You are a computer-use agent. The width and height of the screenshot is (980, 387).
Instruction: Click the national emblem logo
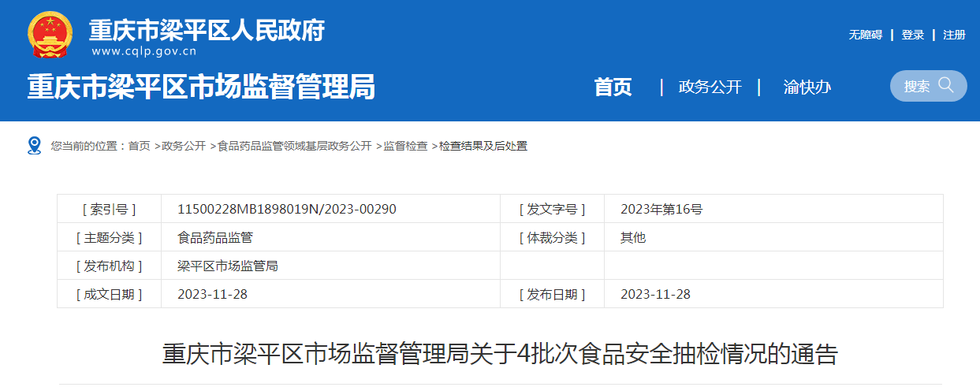pyautogui.click(x=50, y=34)
